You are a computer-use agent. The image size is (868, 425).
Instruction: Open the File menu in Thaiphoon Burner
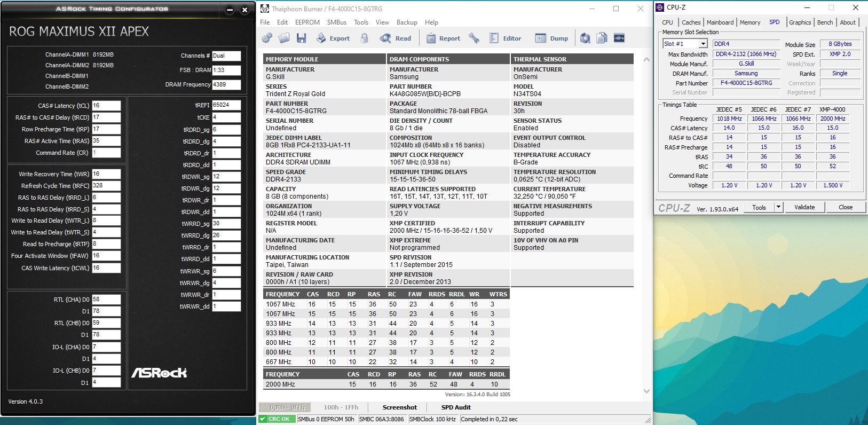pos(265,22)
